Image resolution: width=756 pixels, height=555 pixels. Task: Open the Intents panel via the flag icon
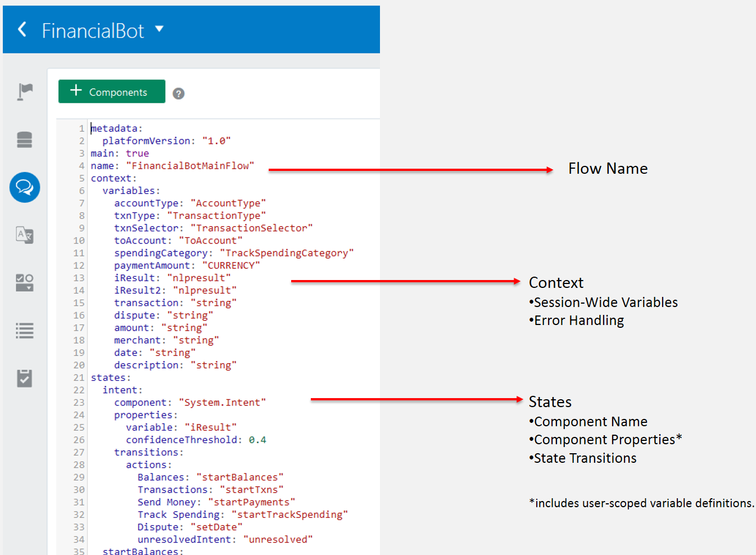point(24,91)
